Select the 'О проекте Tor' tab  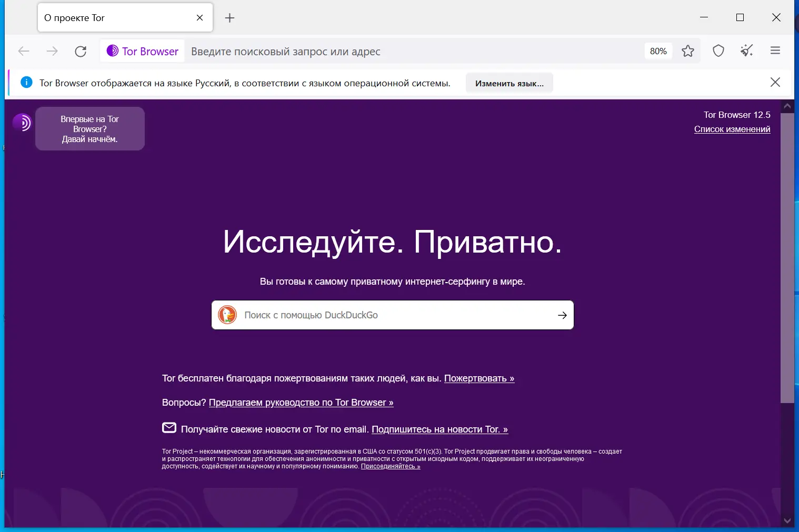[125, 18]
